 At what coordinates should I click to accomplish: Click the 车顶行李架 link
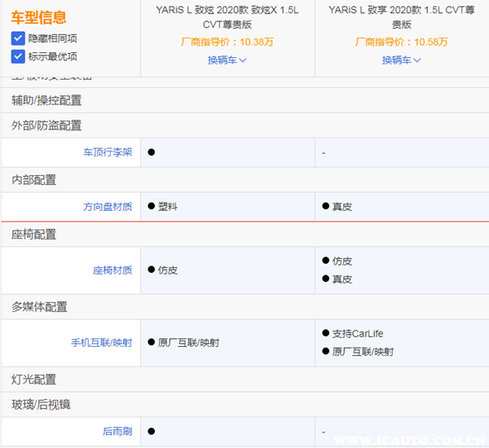tap(108, 152)
